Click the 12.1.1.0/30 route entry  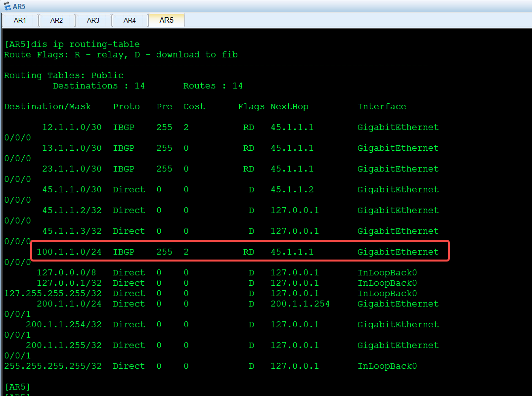pos(72,128)
